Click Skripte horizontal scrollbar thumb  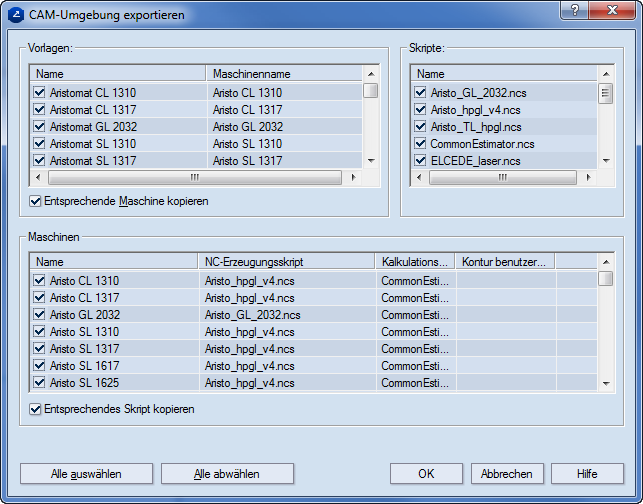[x=503, y=177]
